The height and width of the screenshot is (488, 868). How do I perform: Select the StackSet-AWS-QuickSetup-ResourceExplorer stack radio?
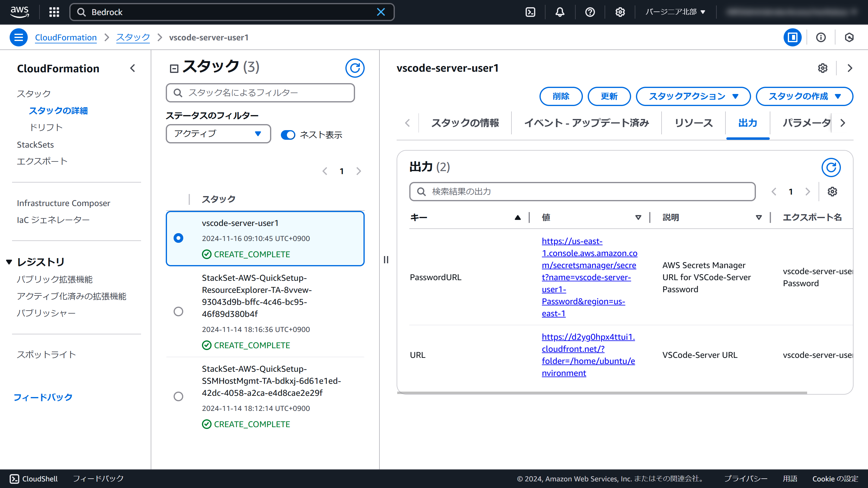[x=179, y=311]
